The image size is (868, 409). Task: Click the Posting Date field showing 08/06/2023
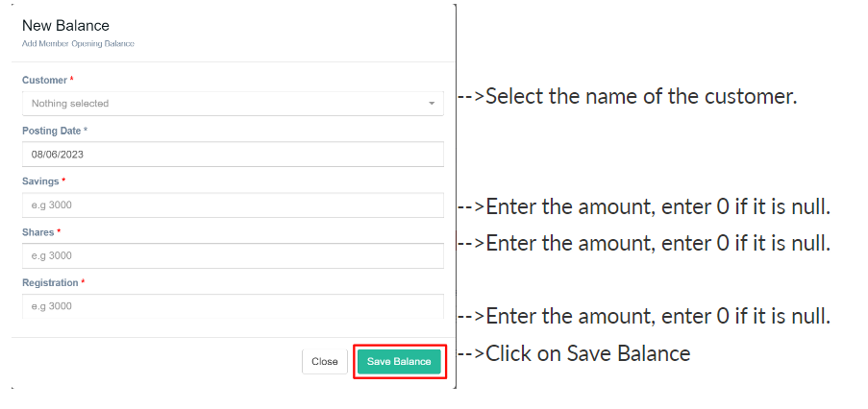pos(232,155)
